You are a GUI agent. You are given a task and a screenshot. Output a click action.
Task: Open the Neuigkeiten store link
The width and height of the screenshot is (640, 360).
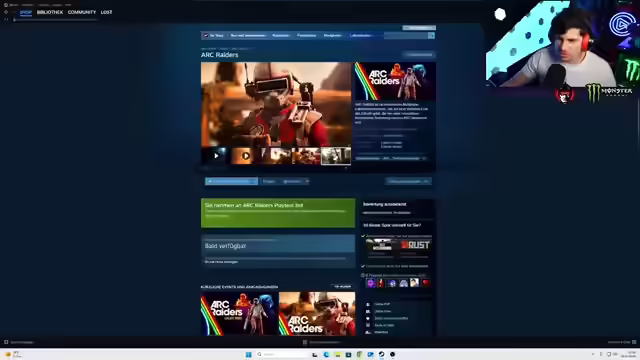click(x=332, y=36)
